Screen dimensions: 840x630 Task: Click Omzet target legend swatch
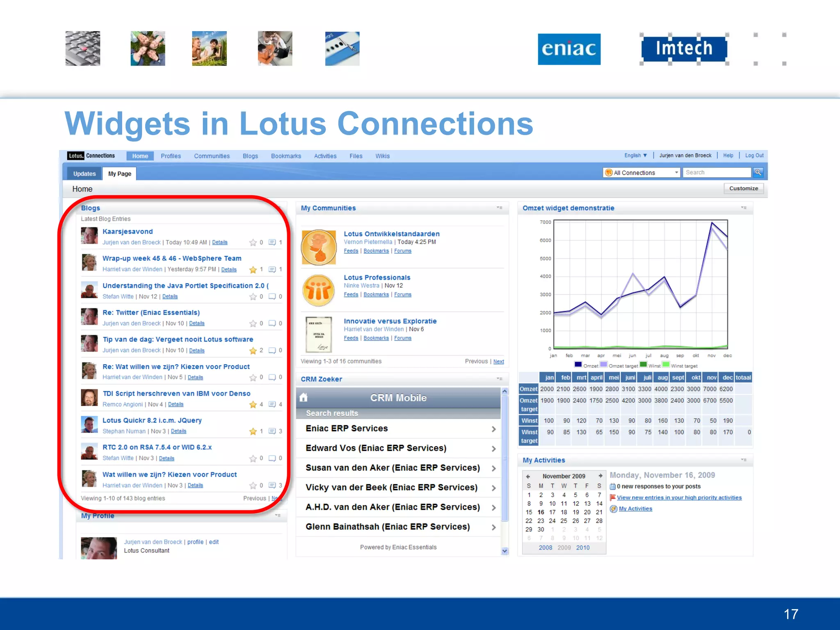click(603, 365)
